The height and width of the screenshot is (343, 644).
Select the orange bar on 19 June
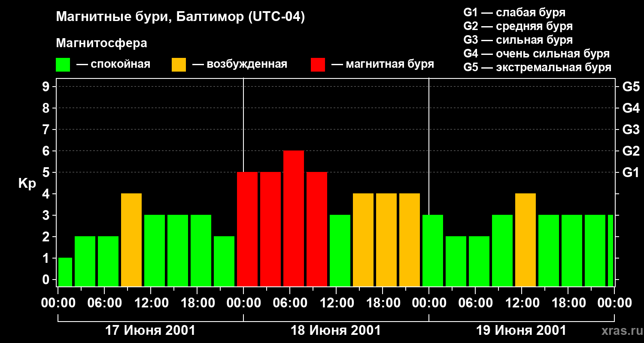526,240
